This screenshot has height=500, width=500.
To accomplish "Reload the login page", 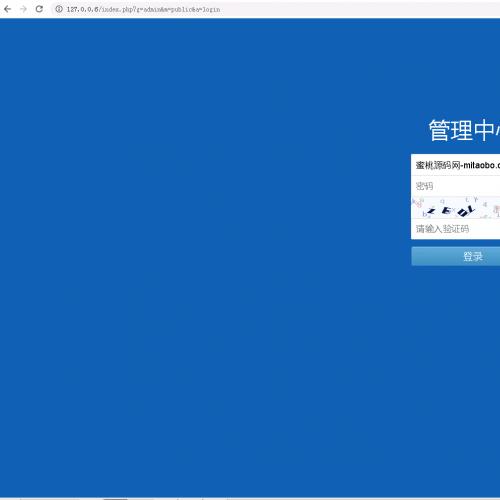I will point(39,9).
